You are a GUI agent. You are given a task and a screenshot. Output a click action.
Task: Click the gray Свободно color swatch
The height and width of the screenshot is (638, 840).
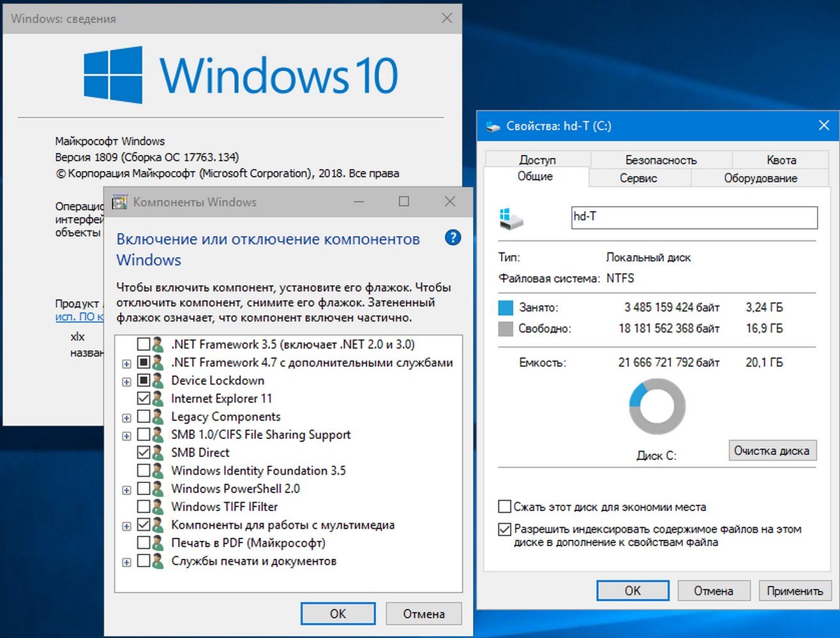point(506,329)
